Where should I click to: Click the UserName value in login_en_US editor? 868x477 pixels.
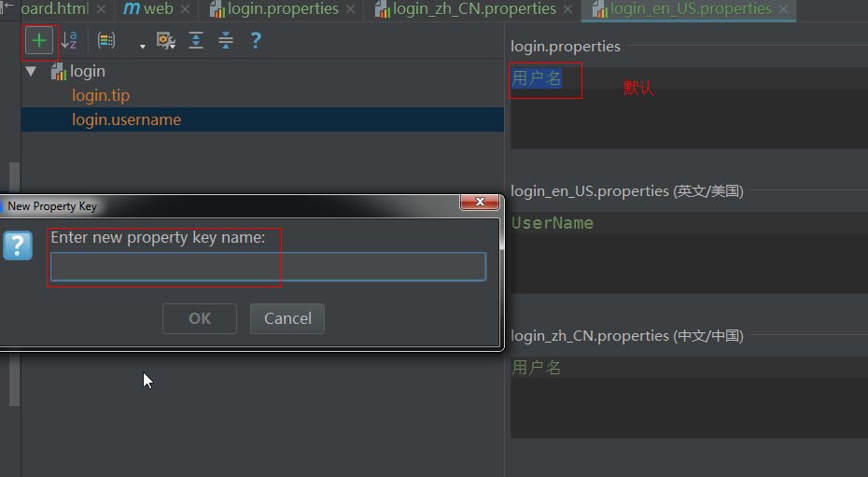(x=553, y=224)
